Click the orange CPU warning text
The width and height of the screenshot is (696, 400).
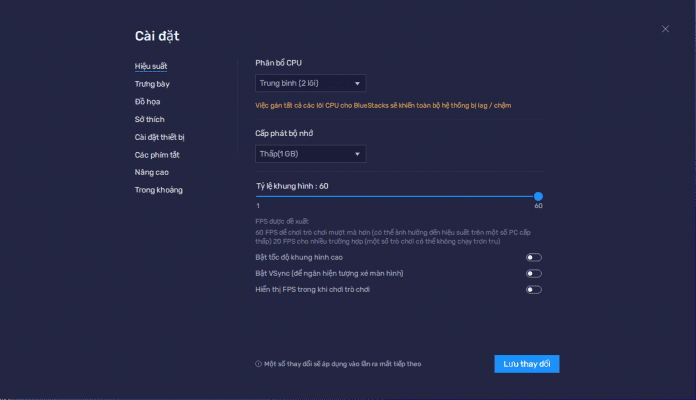click(391, 104)
